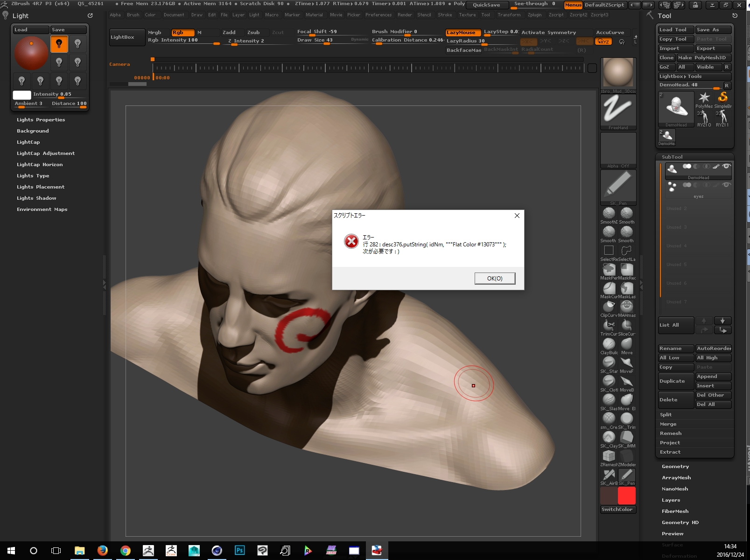Open the Zplugin menu
750x560 pixels.
534,15
